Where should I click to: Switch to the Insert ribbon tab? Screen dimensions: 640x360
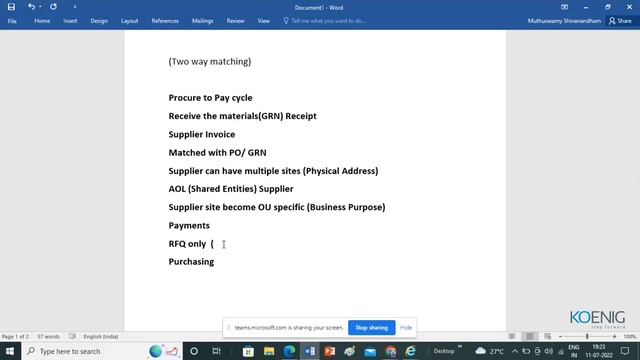(70, 21)
